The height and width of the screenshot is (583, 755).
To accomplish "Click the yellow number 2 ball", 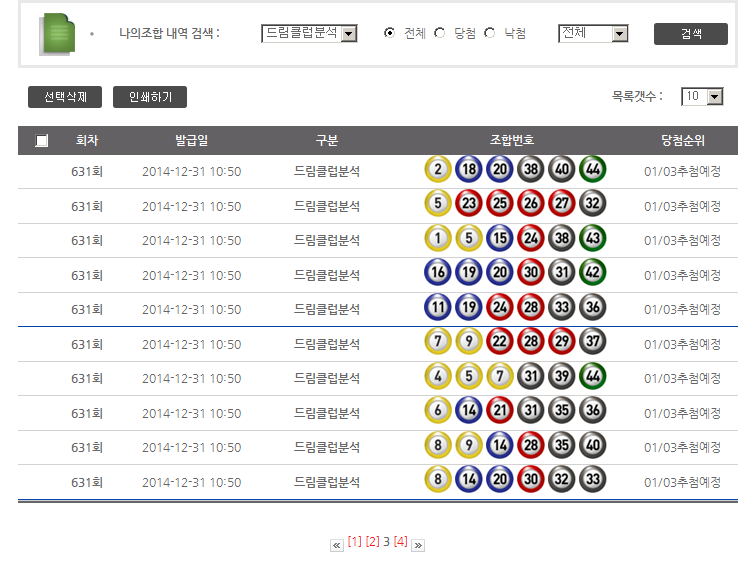I will click(437, 170).
